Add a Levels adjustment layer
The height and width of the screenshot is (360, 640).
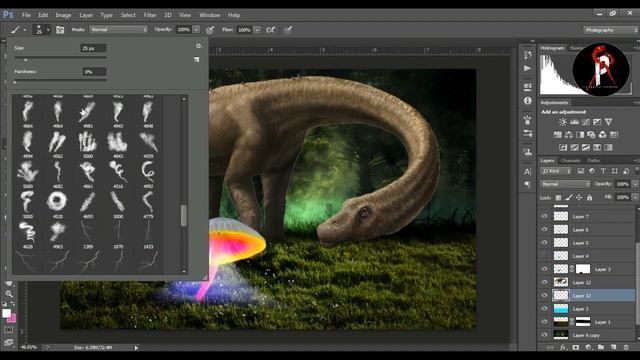point(574,122)
